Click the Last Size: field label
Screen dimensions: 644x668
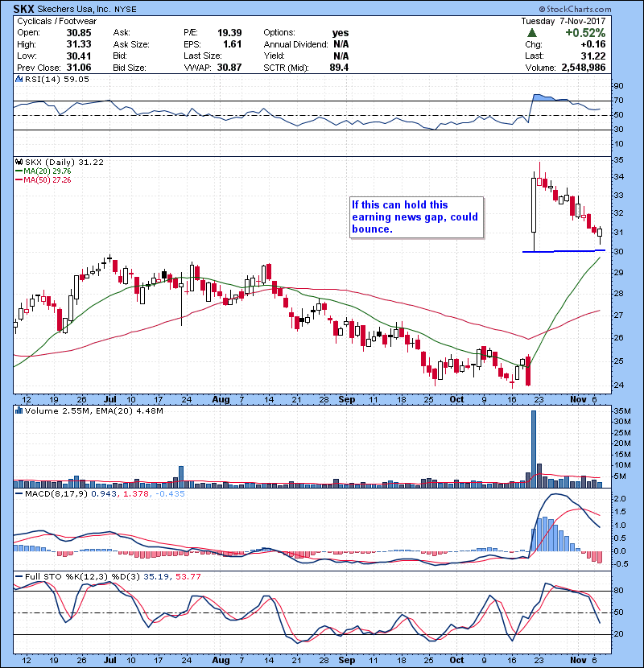[x=202, y=56]
